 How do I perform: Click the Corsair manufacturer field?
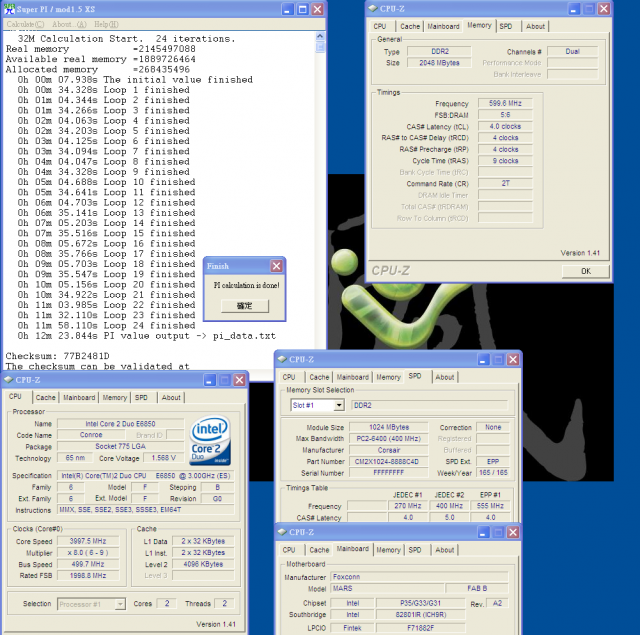click(x=389, y=450)
